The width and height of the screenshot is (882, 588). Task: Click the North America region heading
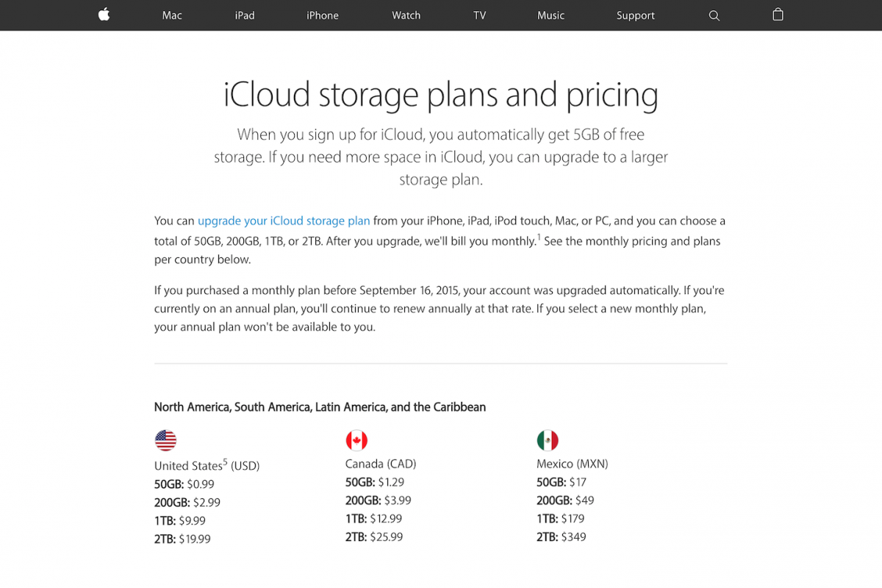pyautogui.click(x=320, y=406)
